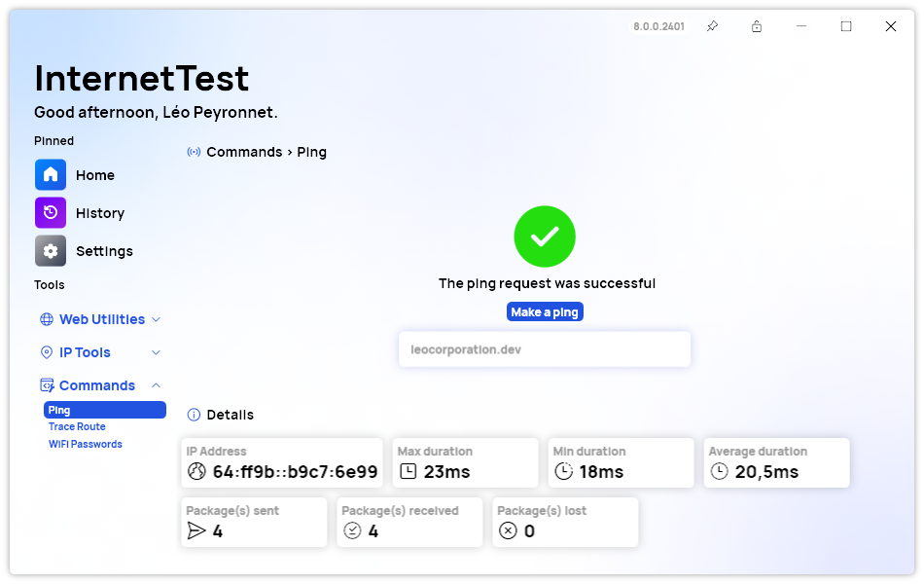The width and height of the screenshot is (924, 584).
Task: Click "The ping request was successful" message
Action: (547, 284)
